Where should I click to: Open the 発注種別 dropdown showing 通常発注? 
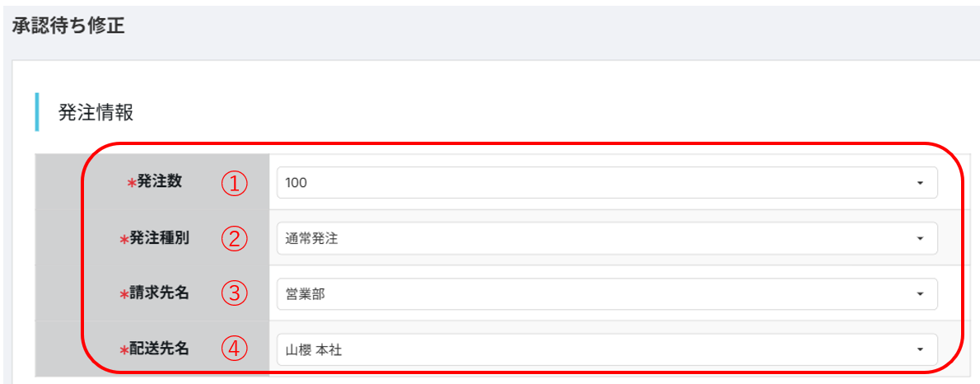point(606,239)
